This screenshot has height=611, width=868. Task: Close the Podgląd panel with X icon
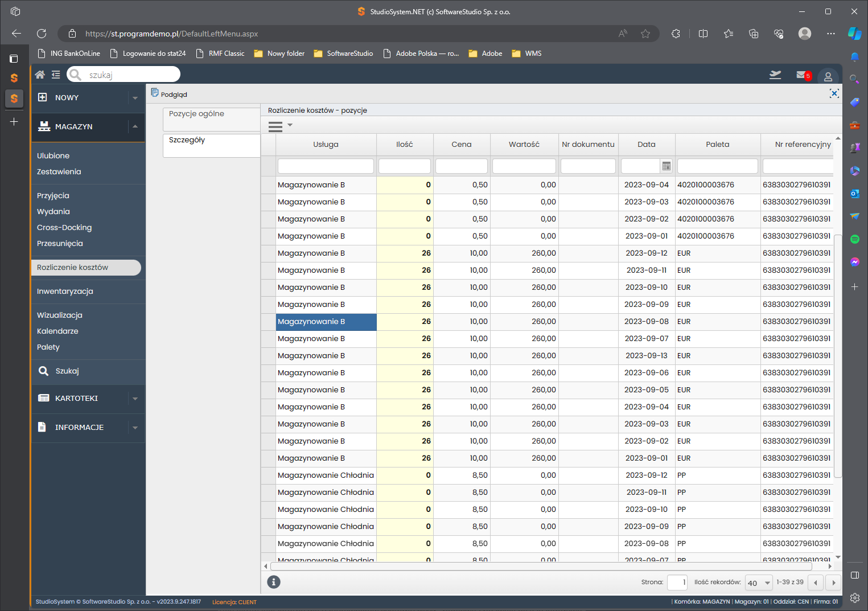(x=834, y=93)
